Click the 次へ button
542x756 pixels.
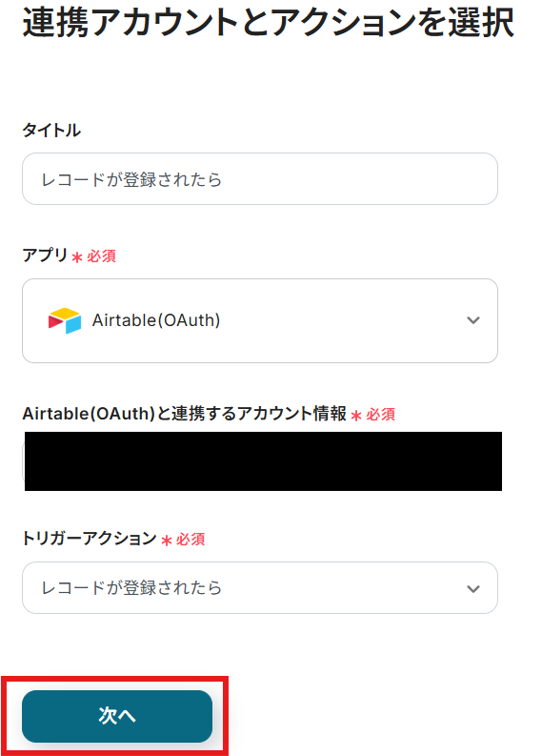(x=117, y=716)
